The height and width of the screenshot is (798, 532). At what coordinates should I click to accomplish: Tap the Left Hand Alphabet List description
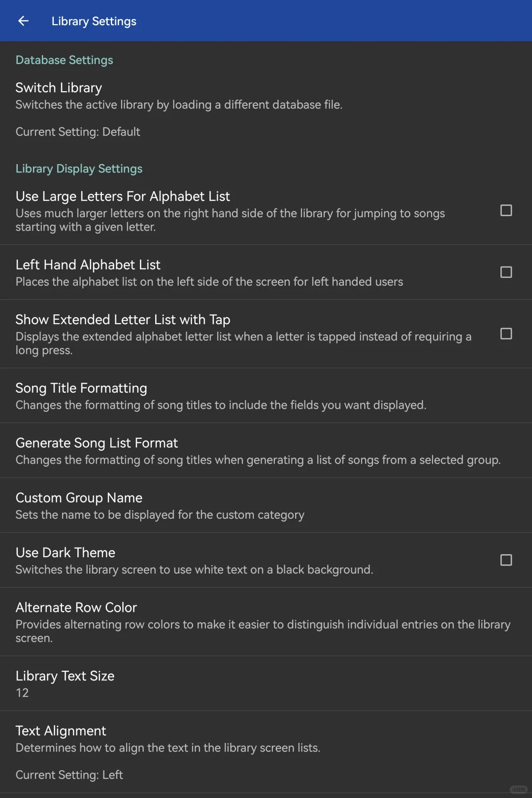tap(209, 282)
